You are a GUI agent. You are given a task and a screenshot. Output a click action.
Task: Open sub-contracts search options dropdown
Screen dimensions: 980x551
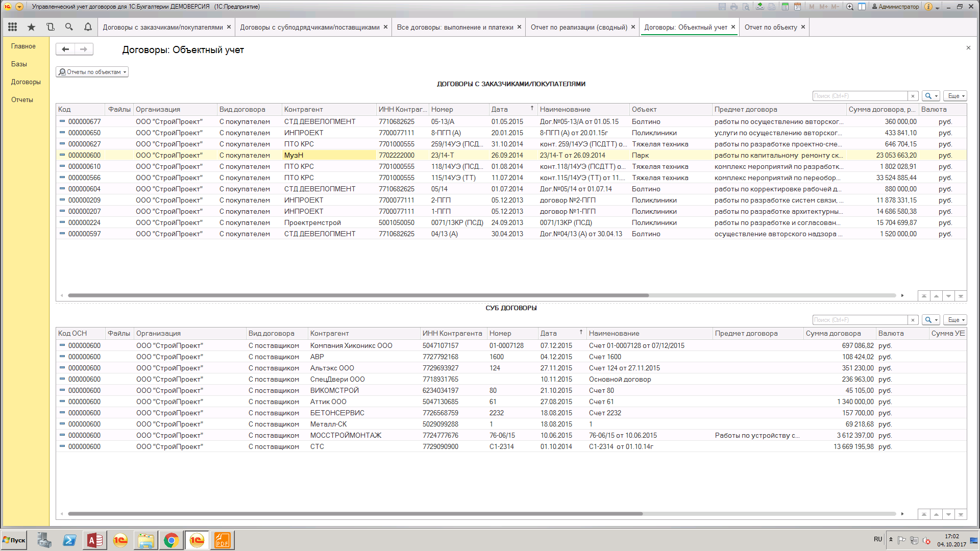(x=932, y=320)
